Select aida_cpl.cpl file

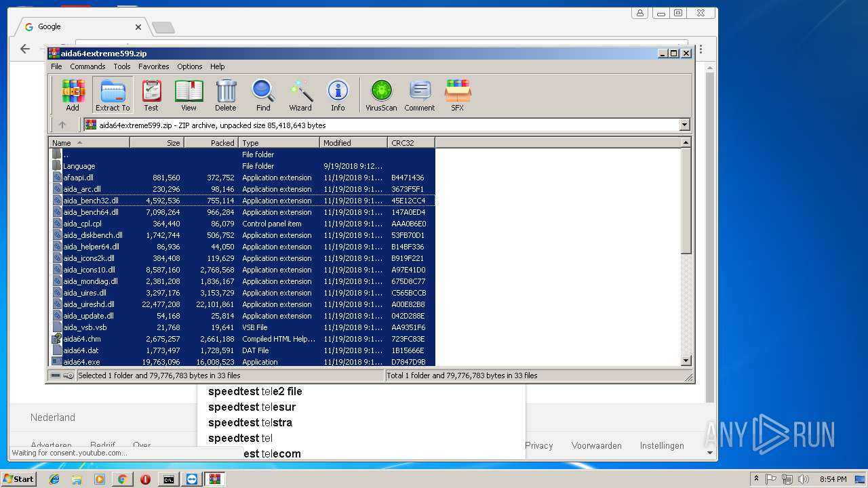tap(242, 224)
